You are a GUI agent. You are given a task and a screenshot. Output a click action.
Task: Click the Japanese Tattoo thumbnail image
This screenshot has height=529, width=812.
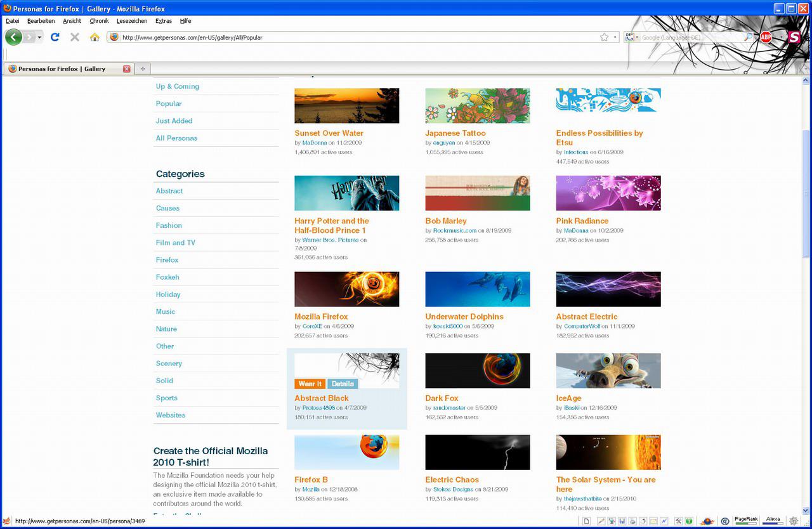[478, 105]
